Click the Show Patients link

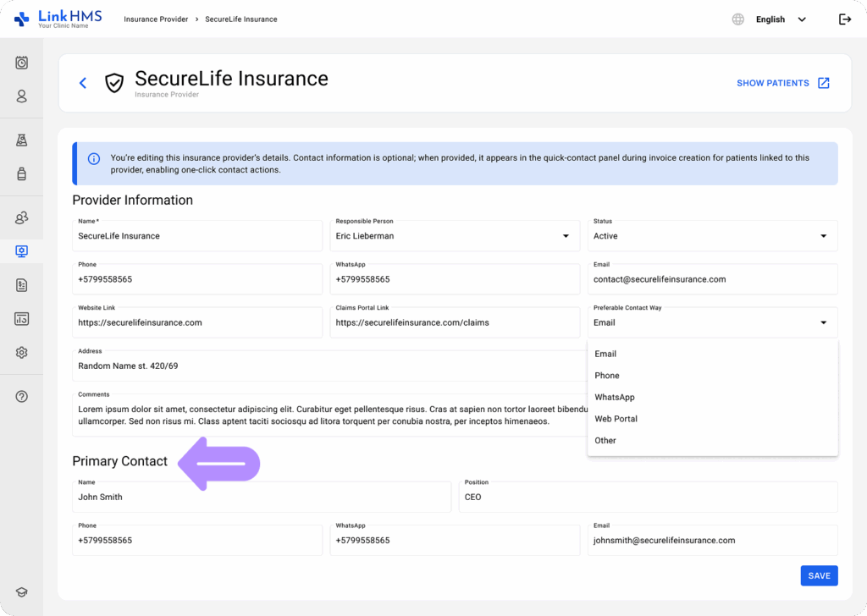point(782,83)
